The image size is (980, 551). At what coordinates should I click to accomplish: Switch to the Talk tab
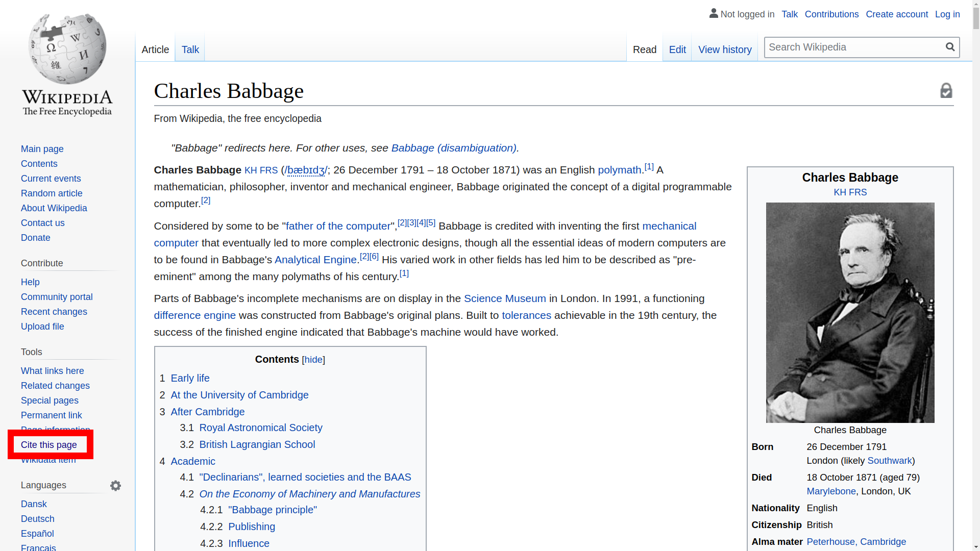pos(190,49)
